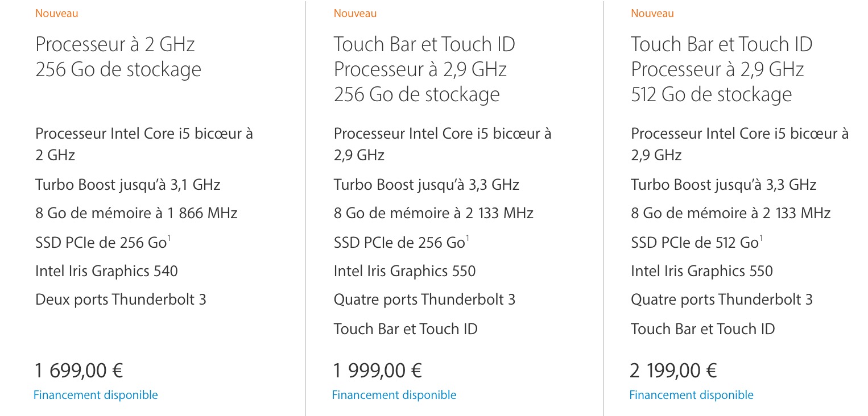The image size is (868, 416).
Task: Click middle column heading "Touch Bar et Touch ID"
Action: tap(424, 44)
